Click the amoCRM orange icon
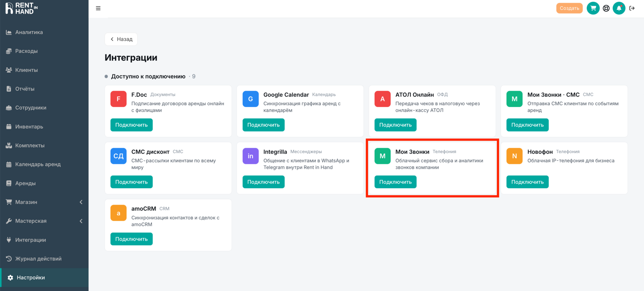Viewport: 644px width, 291px height. coord(118,213)
